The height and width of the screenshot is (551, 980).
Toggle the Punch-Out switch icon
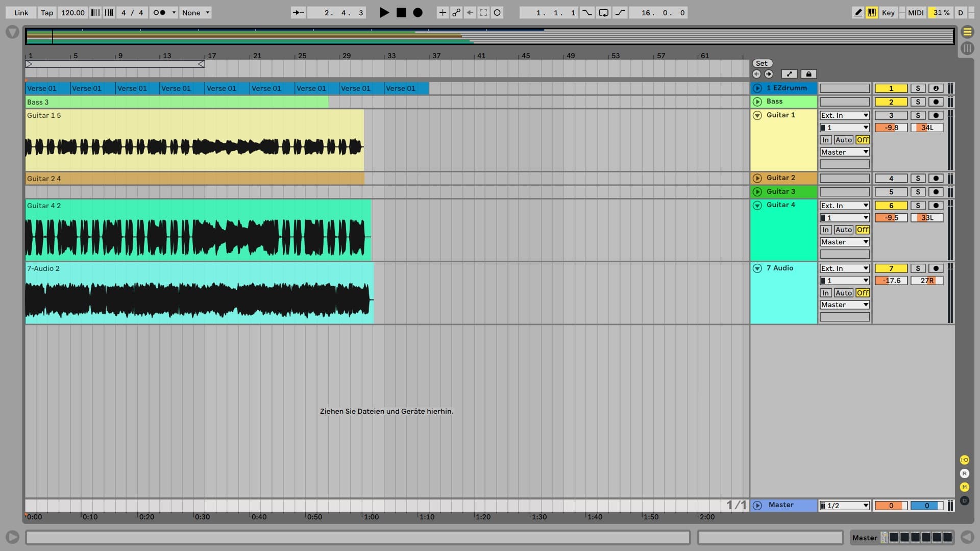[620, 13]
